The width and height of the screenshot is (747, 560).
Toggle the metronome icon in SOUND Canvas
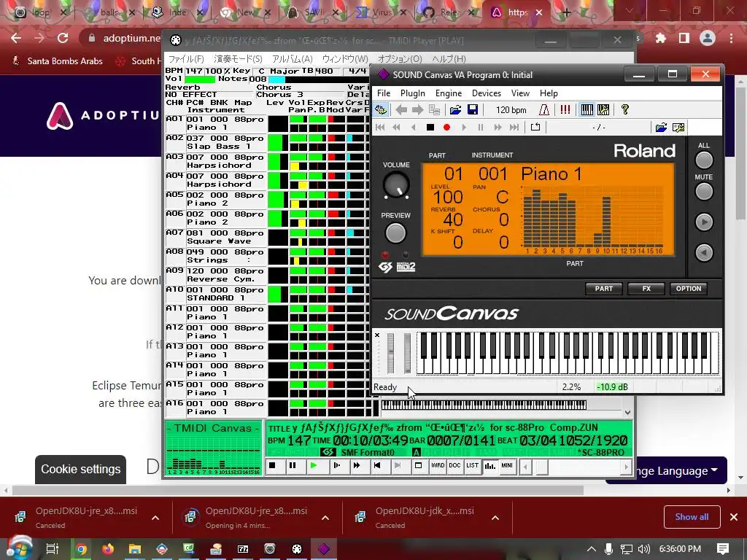544,110
